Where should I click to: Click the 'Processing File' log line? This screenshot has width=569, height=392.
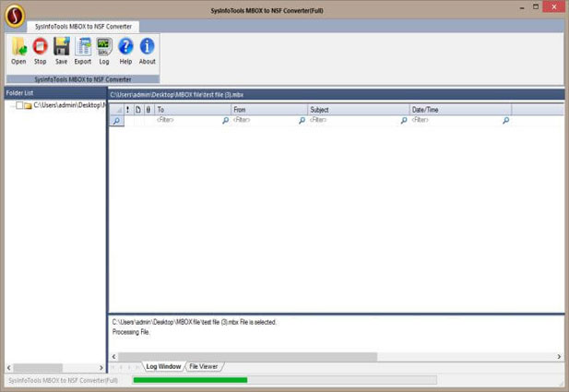tap(131, 332)
